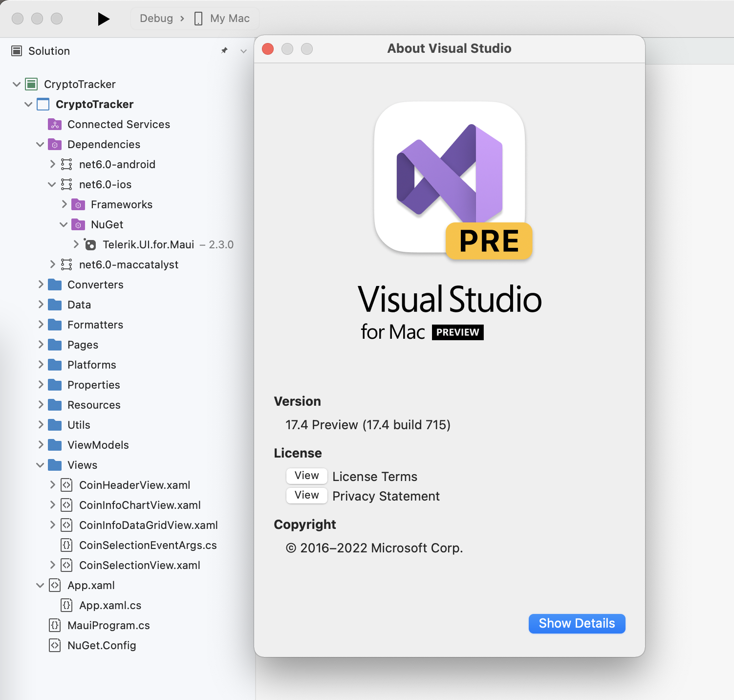Click the Frameworks folder icon
The image size is (734, 700).
[78, 204]
